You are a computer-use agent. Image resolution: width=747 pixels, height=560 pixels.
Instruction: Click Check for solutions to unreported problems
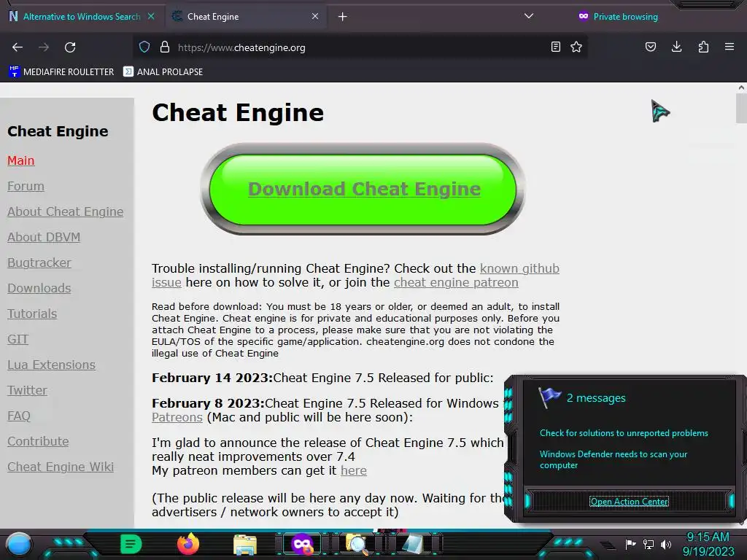[x=624, y=433]
